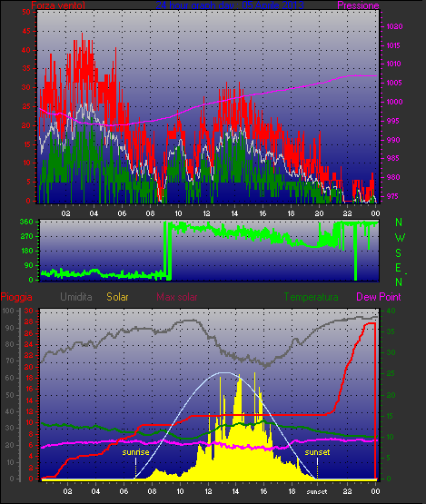Click the E compass direction label
Image resolution: width=426 pixels, height=504 pixels.
(x=399, y=268)
